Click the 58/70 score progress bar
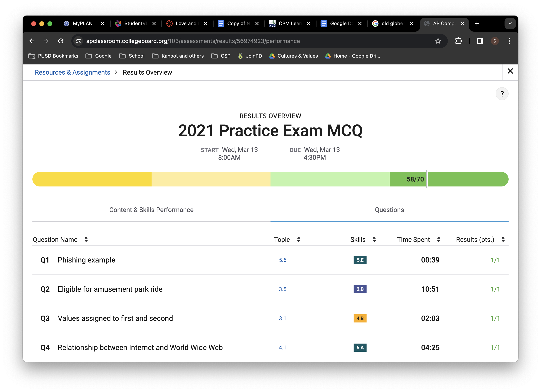The height and width of the screenshot is (392, 541). 415,179
